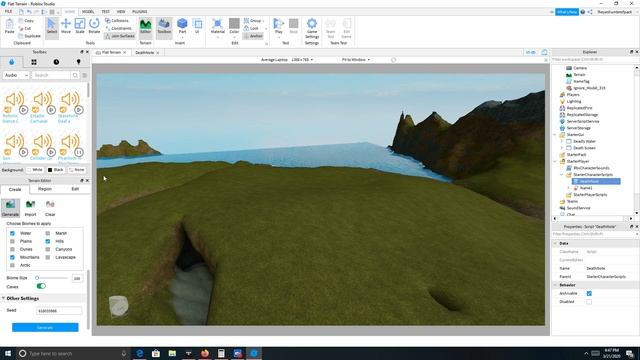Viewport: 640px width, 360px height.
Task: Adjust the Biome Size slider
Action: coord(52,278)
